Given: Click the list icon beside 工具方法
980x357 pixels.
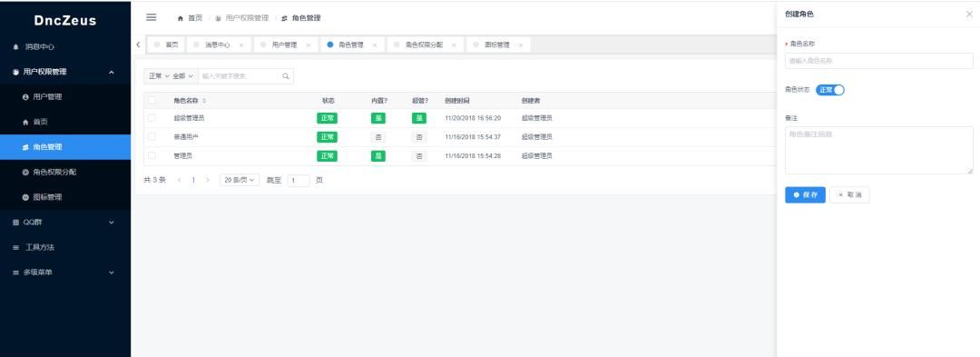Looking at the screenshot, I should point(16,248).
